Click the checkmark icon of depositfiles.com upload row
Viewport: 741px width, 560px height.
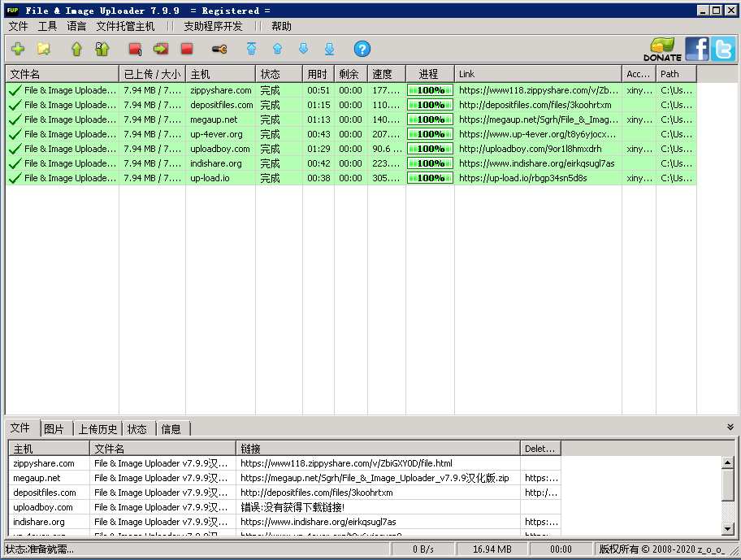coord(15,105)
